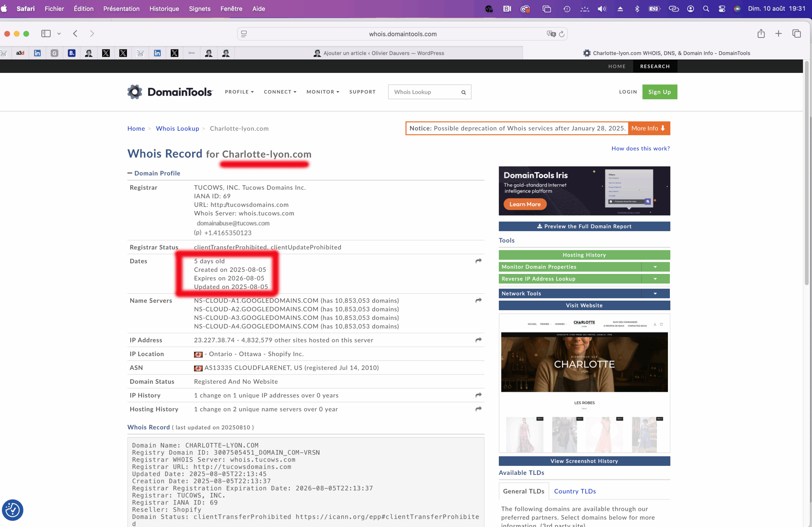Switch to the a3d pinned tab

click(20, 53)
